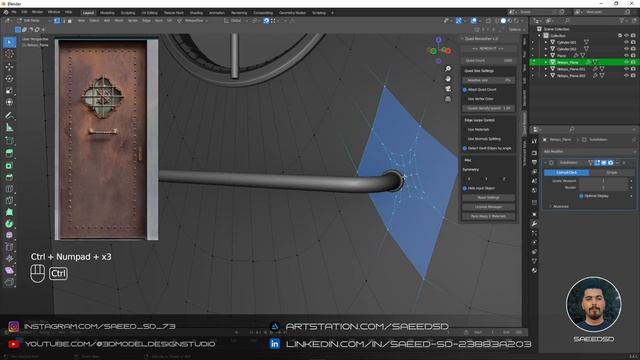Click the REMESH IT button
640x360 pixels.
488,48
